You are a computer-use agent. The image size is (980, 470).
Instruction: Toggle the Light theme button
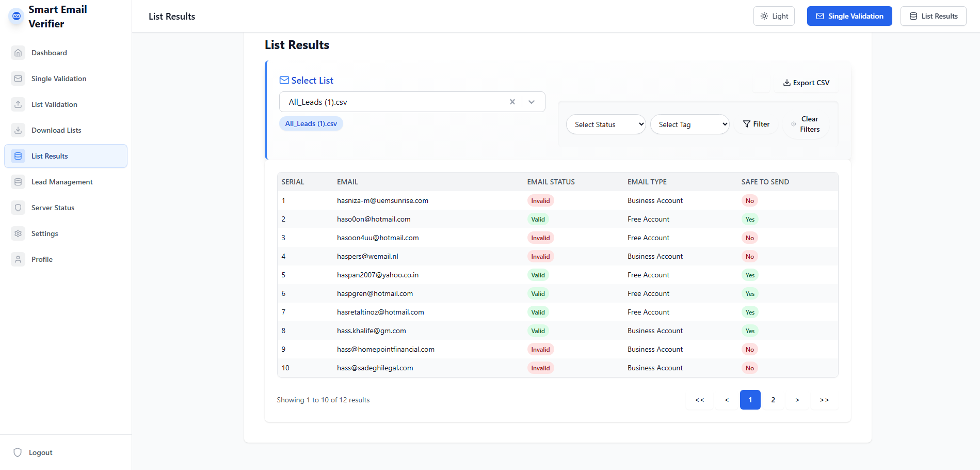[x=774, y=16]
